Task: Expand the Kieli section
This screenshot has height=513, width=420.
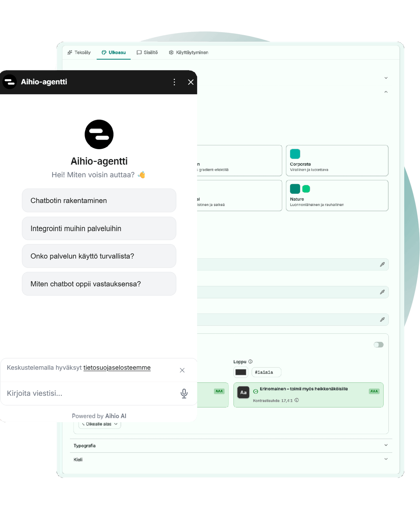Action: point(231,459)
